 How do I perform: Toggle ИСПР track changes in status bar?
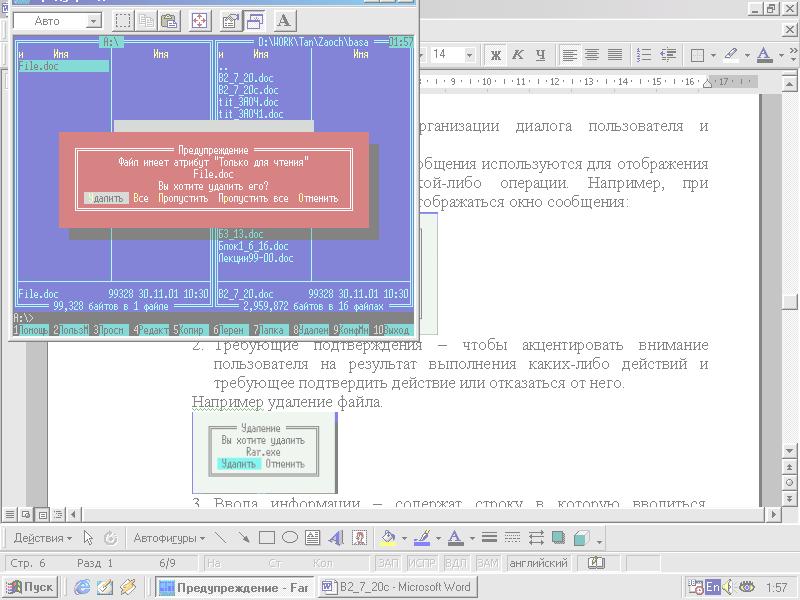coord(422,563)
